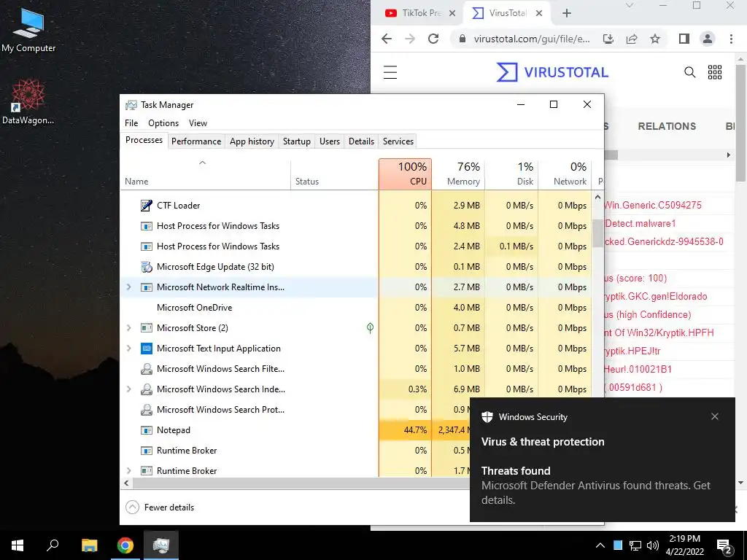This screenshot has width=747, height=560.
Task: Show hidden tray icons chevron
Action: click(600, 545)
